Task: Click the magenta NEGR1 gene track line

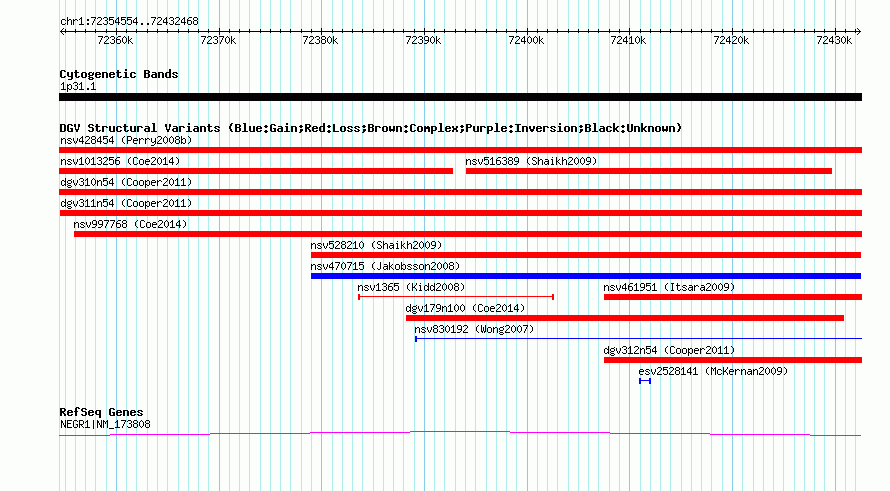Action: point(460,434)
